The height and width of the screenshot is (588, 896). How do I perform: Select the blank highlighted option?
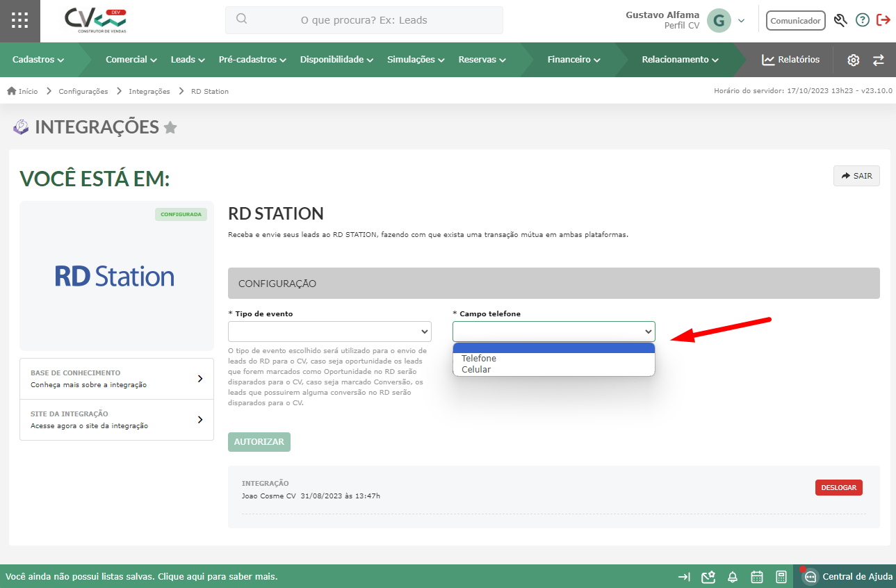[x=554, y=348]
